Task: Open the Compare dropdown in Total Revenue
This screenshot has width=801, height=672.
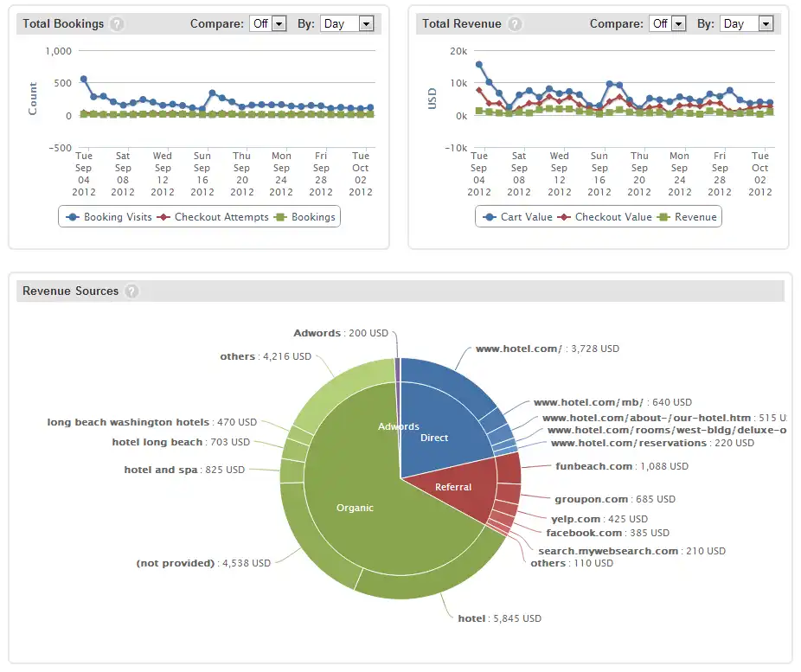Action: (x=667, y=23)
